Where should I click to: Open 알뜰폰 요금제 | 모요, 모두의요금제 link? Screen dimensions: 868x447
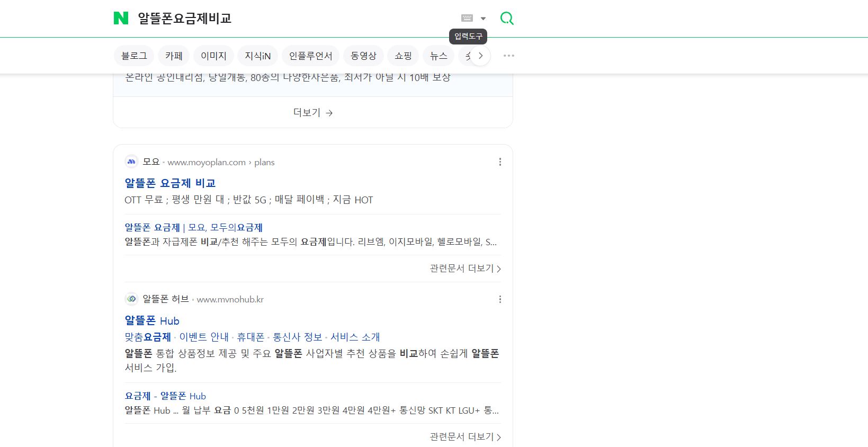[193, 227]
